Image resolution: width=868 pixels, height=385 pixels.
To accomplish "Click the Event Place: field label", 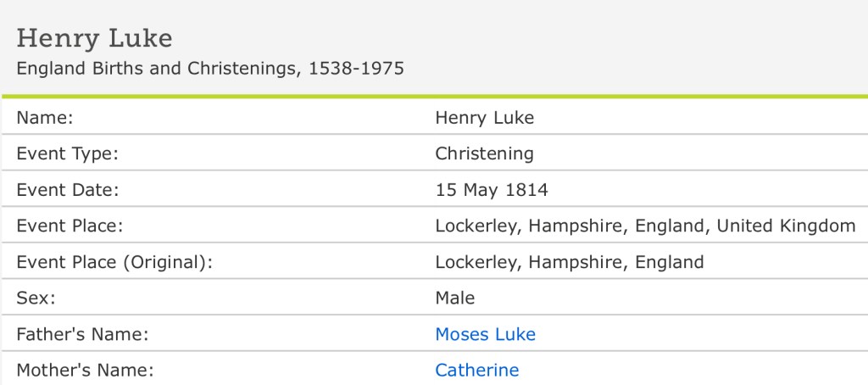I will point(70,226).
